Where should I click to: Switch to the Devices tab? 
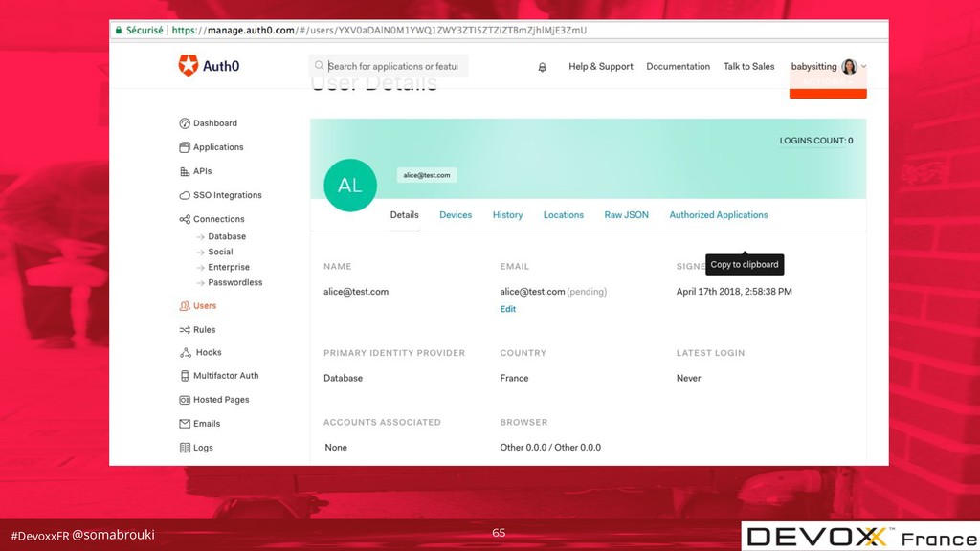(456, 215)
